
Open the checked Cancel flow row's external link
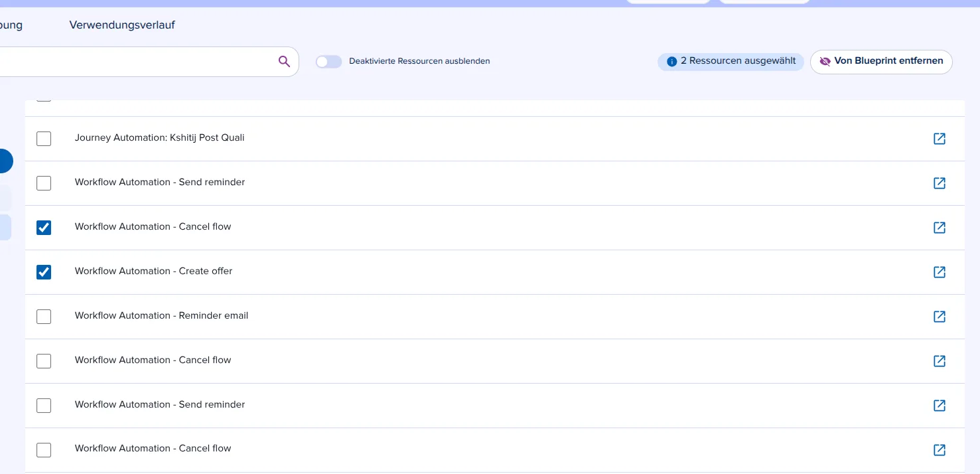pos(939,228)
